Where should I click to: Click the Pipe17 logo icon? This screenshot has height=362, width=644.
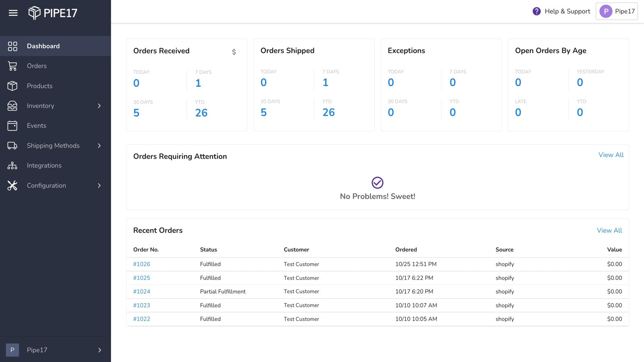coord(35,13)
